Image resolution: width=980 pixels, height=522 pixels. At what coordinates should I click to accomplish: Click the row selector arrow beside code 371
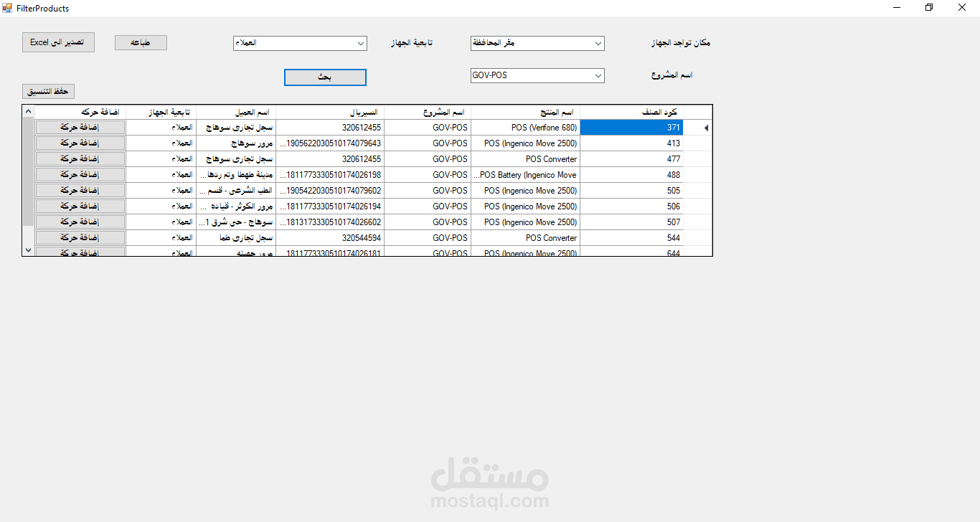pos(705,128)
